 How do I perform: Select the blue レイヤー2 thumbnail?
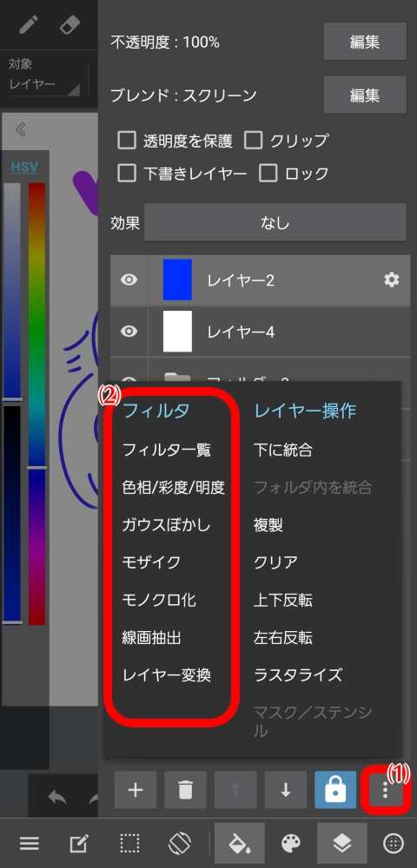pos(177,280)
